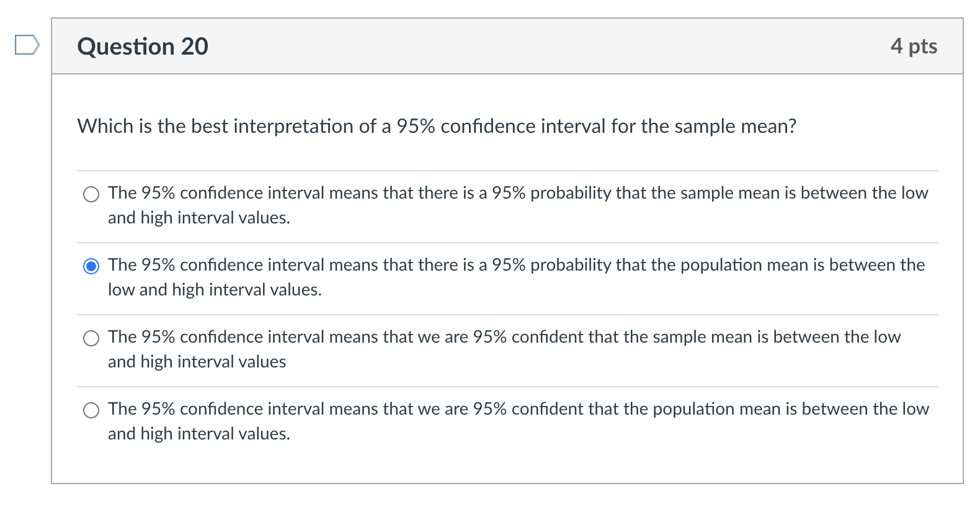Click answer text '95% probability that the population mean'
The width and height of the screenshot is (980, 509).
pos(516,265)
